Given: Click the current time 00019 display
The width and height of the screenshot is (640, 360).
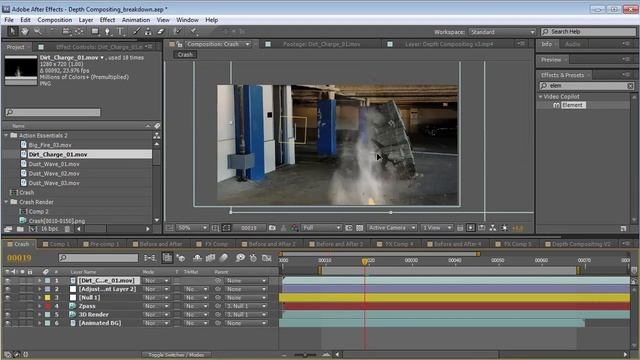Looking at the screenshot, I should [19, 258].
